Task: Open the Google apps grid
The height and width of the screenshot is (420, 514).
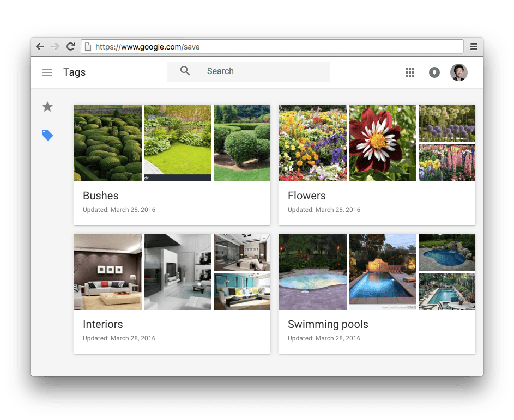Action: (x=410, y=72)
